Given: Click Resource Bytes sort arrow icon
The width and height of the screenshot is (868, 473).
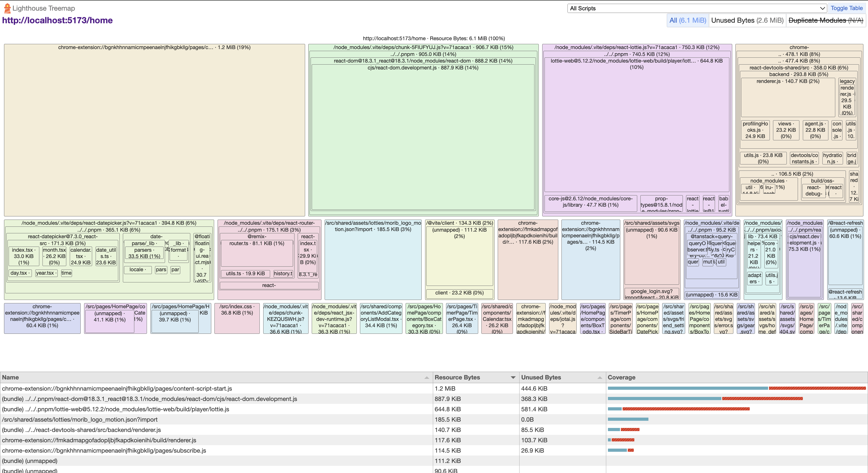Looking at the screenshot, I should 513,378.
